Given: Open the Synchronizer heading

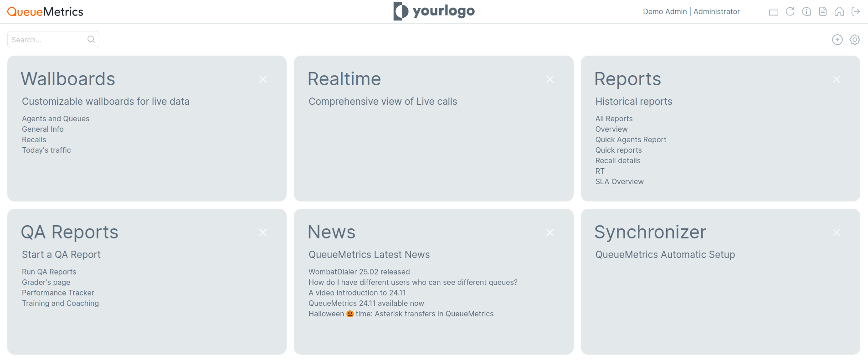Looking at the screenshot, I should 650,232.
